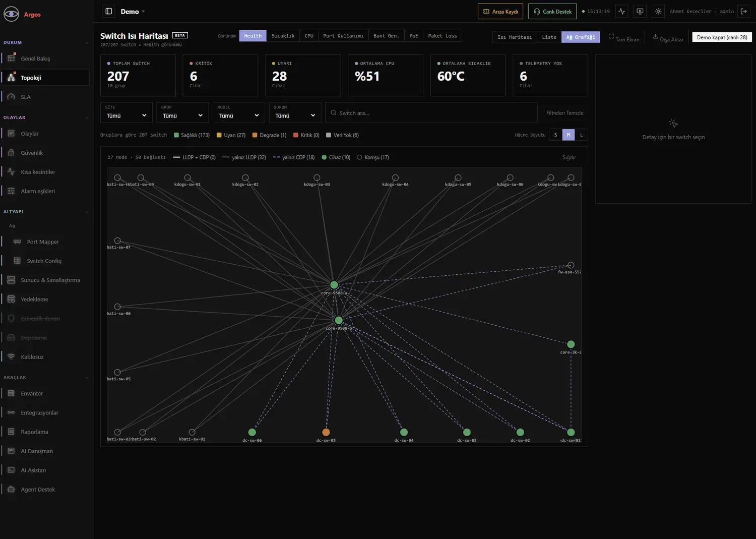Open SLA gauge icon
This screenshot has width=756, height=539.
pos(11,96)
